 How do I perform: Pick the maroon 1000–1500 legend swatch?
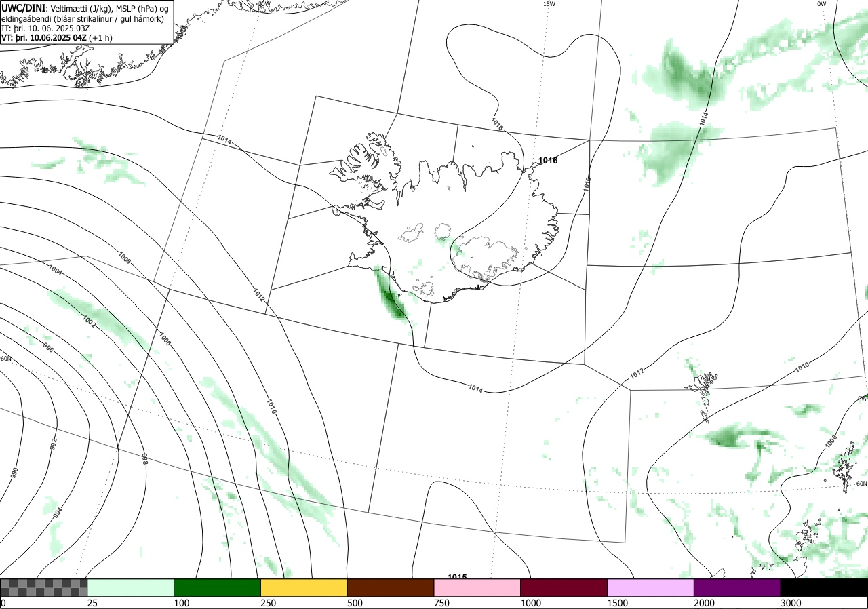(564, 587)
